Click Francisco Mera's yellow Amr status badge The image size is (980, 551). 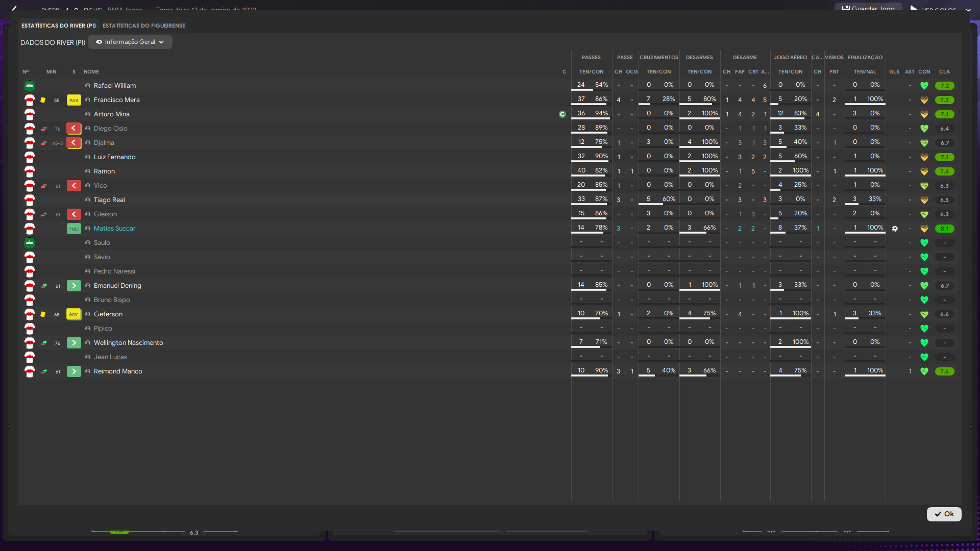[74, 100]
